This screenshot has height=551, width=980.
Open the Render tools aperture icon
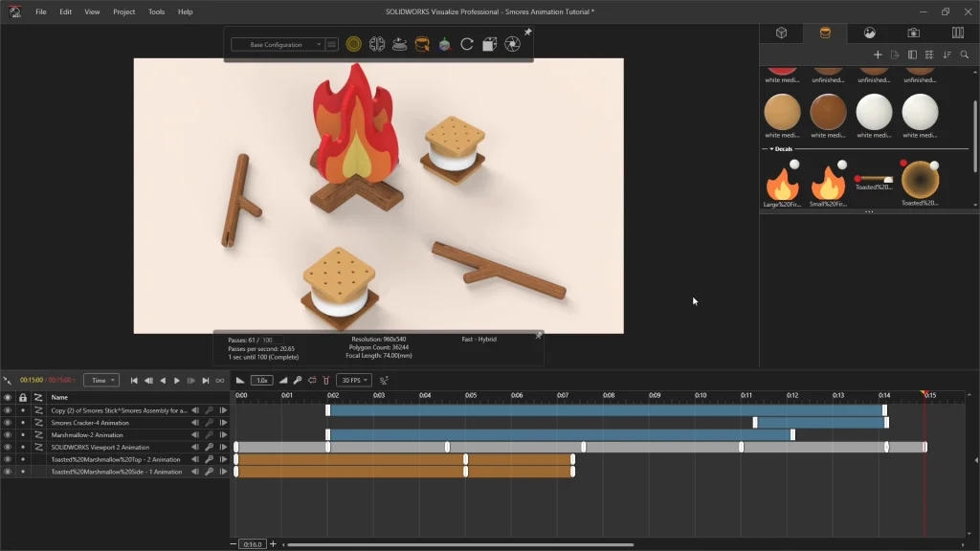click(x=512, y=44)
